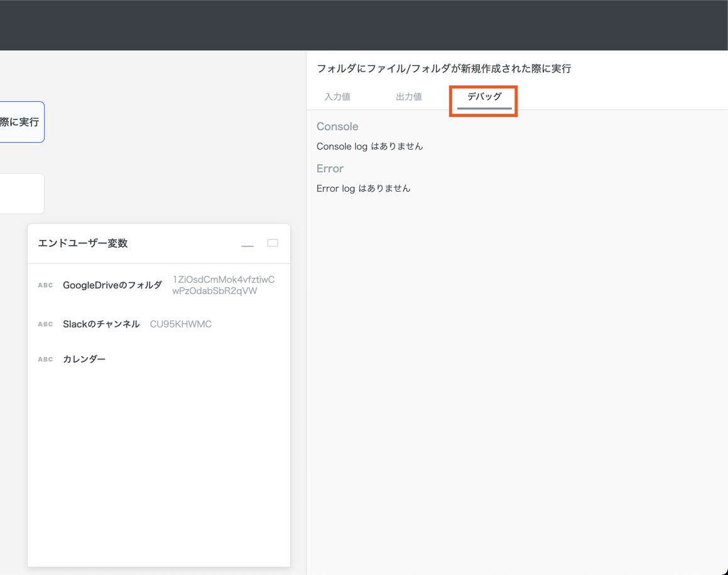Click ABC type icon beside カレンダー
Viewport: 728px width, 575px height.
point(45,359)
